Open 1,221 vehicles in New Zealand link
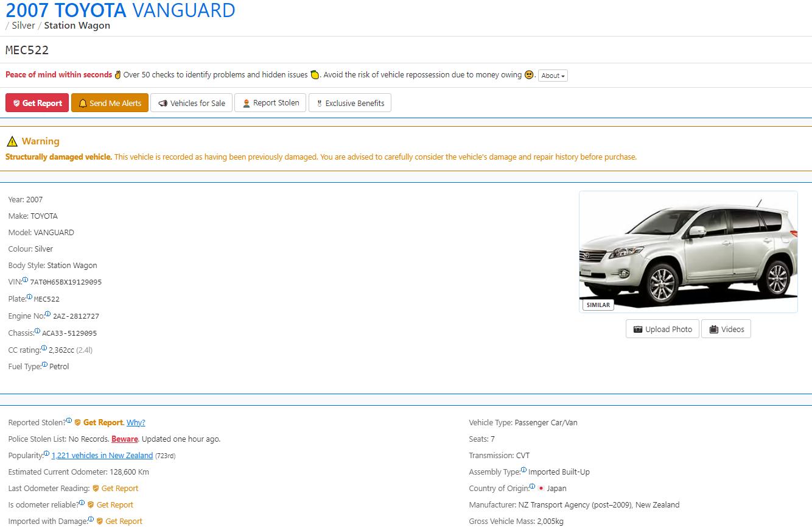This screenshot has height=527, width=812. [102, 456]
